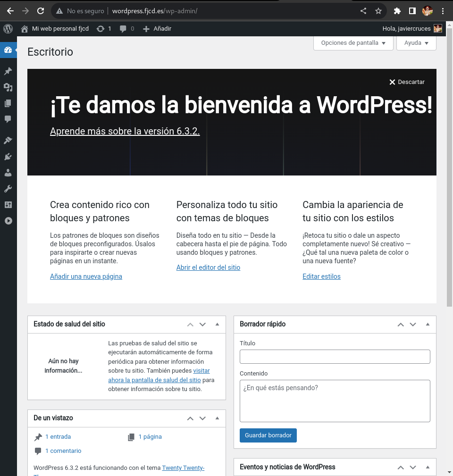The width and height of the screenshot is (453, 476).
Task: Move Borrador rápido panel up
Action: click(401, 325)
